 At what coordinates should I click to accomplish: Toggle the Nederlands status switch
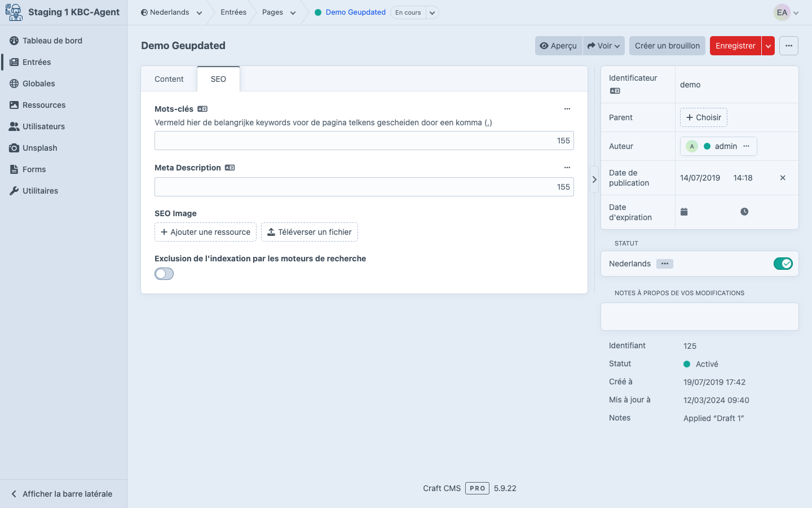(x=783, y=264)
